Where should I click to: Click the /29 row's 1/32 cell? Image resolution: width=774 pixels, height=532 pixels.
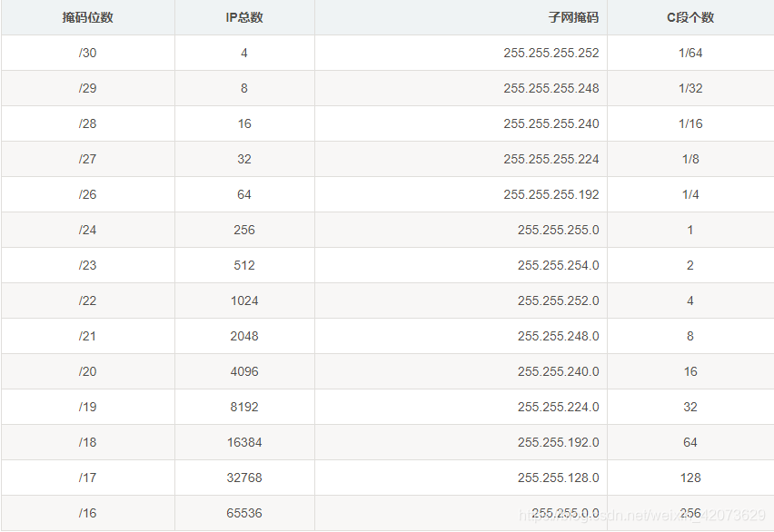tap(690, 88)
